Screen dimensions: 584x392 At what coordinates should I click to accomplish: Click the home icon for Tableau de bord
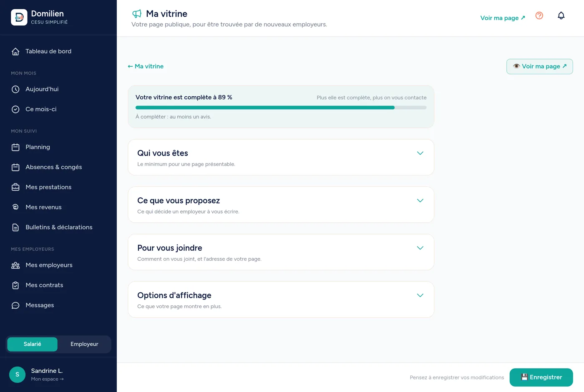coord(15,51)
